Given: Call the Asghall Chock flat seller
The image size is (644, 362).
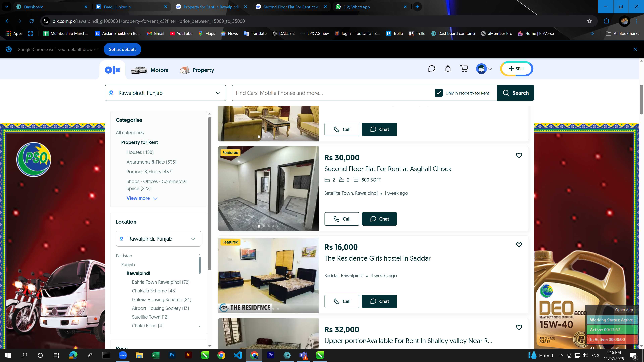Looking at the screenshot, I should point(342,219).
